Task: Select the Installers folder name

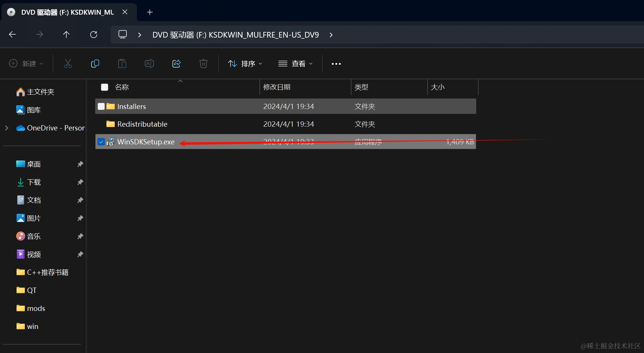Action: click(132, 106)
